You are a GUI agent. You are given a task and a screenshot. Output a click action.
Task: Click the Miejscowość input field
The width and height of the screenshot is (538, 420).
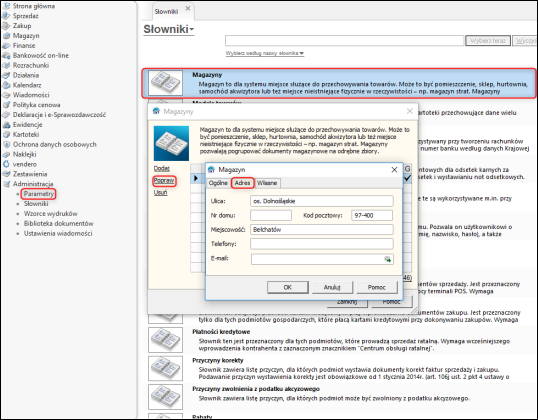point(322,230)
